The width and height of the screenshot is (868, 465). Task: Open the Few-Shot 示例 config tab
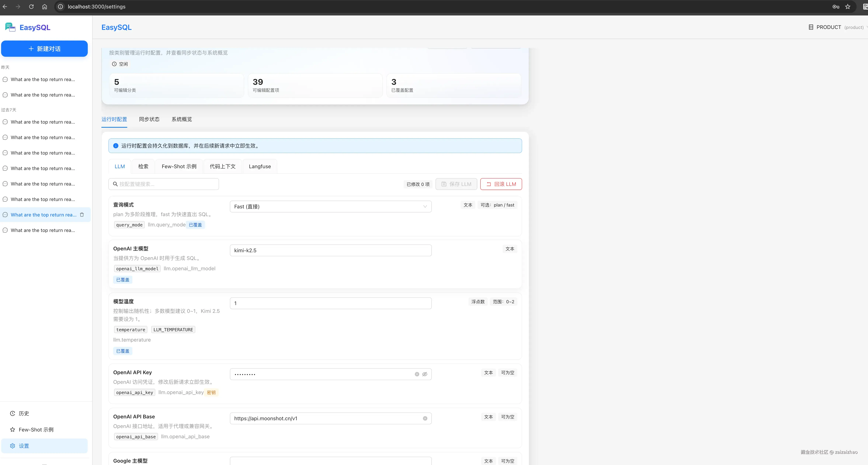pos(179,166)
